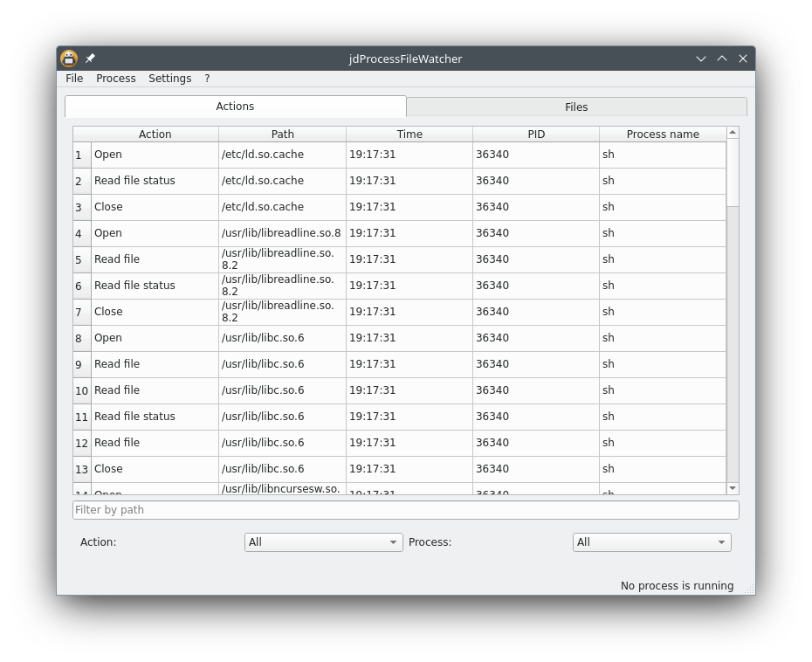Select row header number 13
812x662 pixels.
[82, 469]
